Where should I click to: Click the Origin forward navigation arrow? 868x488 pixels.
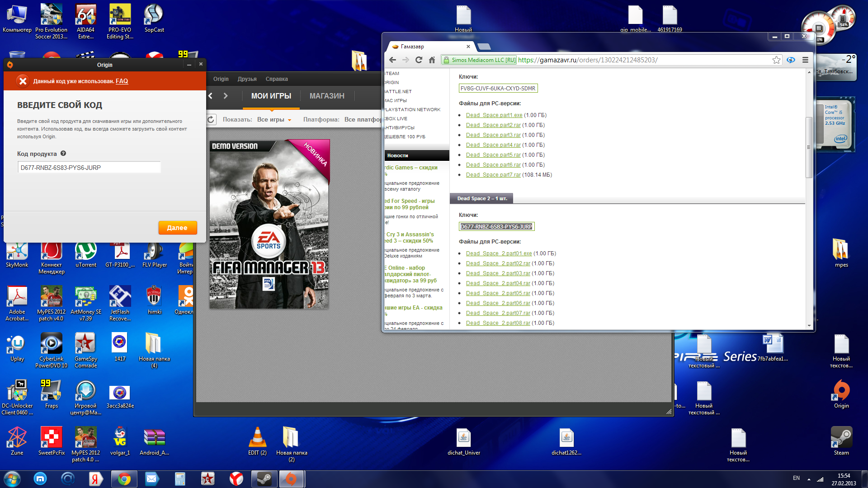pyautogui.click(x=226, y=96)
